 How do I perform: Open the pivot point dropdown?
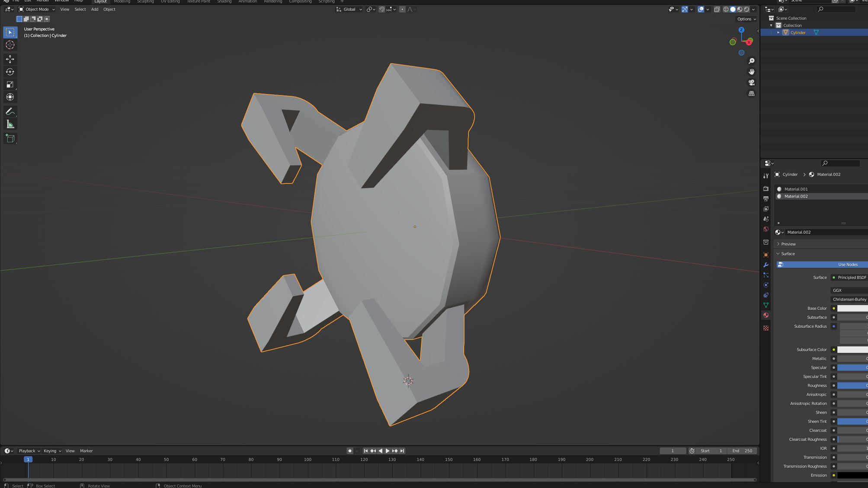coord(371,9)
